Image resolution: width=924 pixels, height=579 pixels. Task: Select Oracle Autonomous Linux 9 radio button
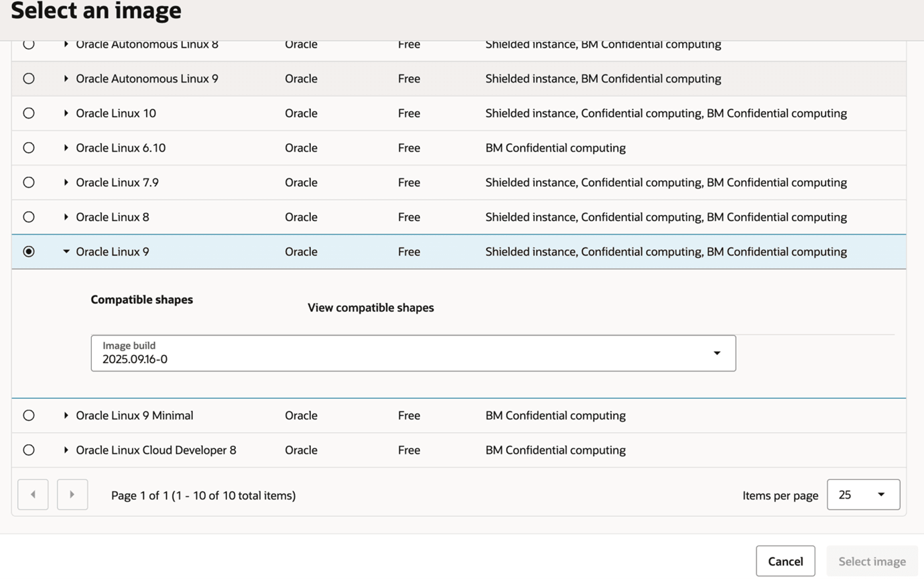click(x=29, y=78)
